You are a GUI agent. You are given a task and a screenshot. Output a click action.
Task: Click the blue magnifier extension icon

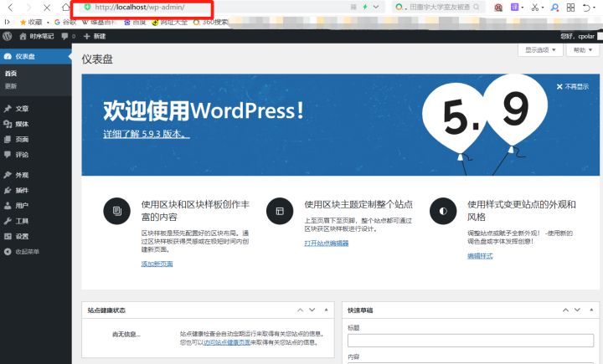pos(554,8)
